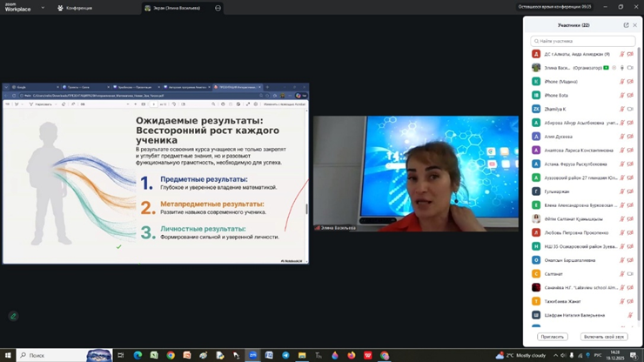Switch to Экран (Элина Васильева) tab

pos(172,8)
